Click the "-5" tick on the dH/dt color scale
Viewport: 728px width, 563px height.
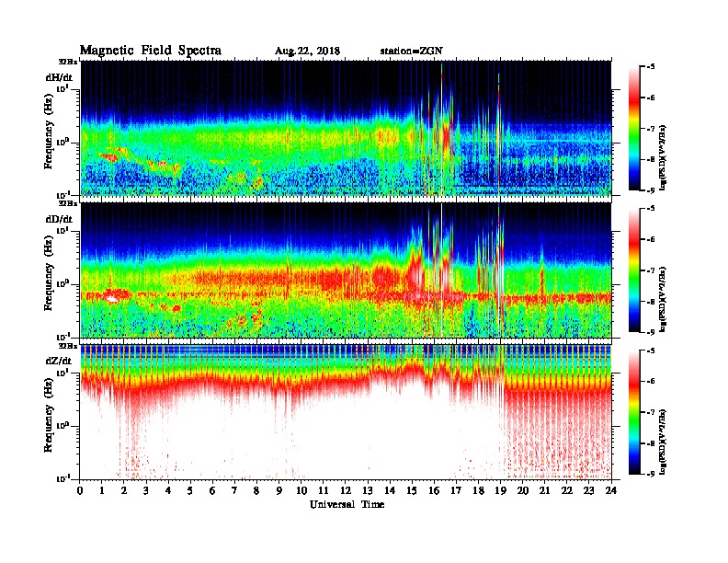(x=651, y=67)
